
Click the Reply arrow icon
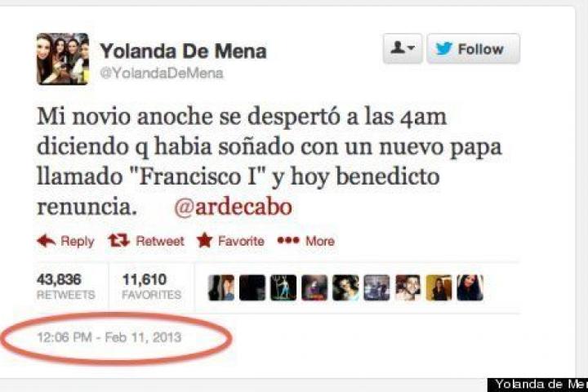pyautogui.click(x=46, y=241)
